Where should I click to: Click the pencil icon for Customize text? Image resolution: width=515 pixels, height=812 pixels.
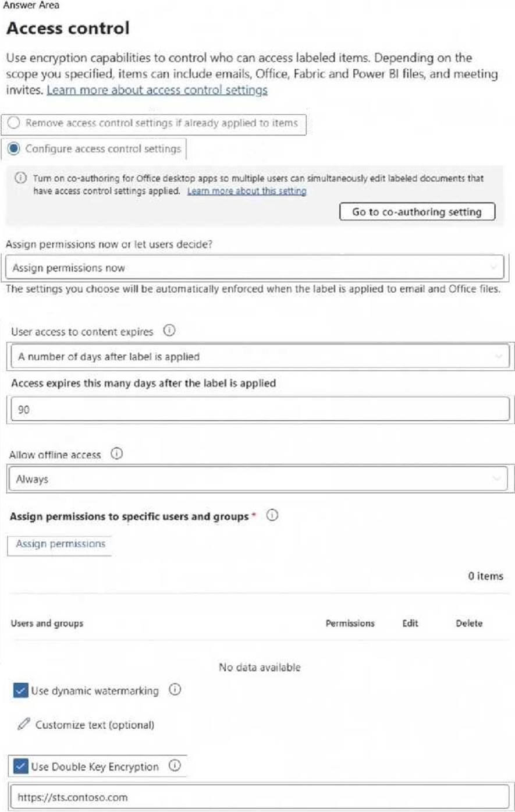point(24,725)
